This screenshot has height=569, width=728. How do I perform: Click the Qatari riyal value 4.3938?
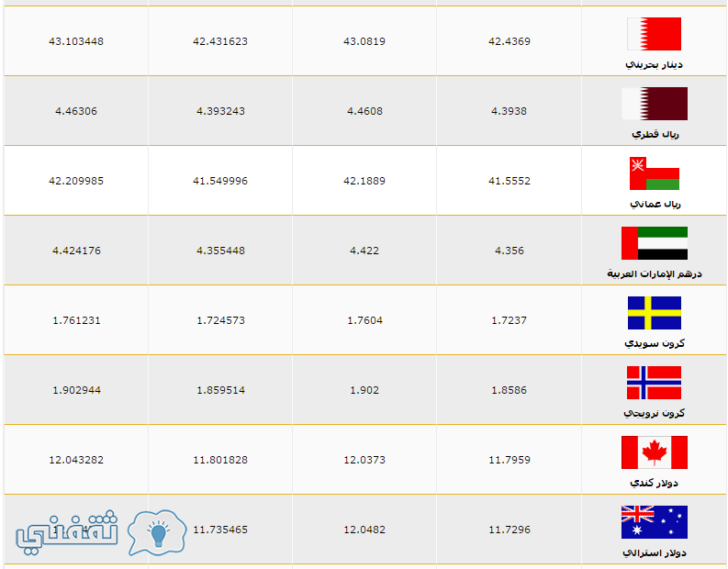click(x=509, y=111)
